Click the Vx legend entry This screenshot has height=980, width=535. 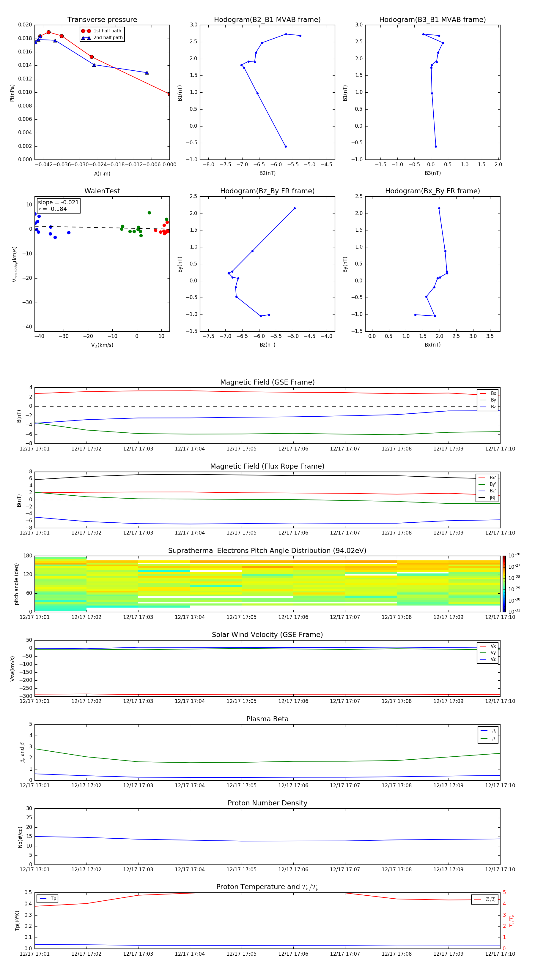click(488, 646)
